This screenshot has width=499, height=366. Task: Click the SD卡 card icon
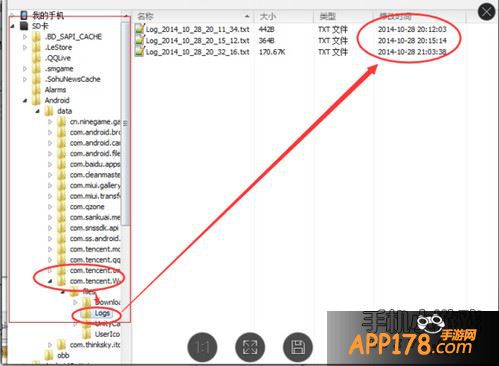(x=24, y=26)
